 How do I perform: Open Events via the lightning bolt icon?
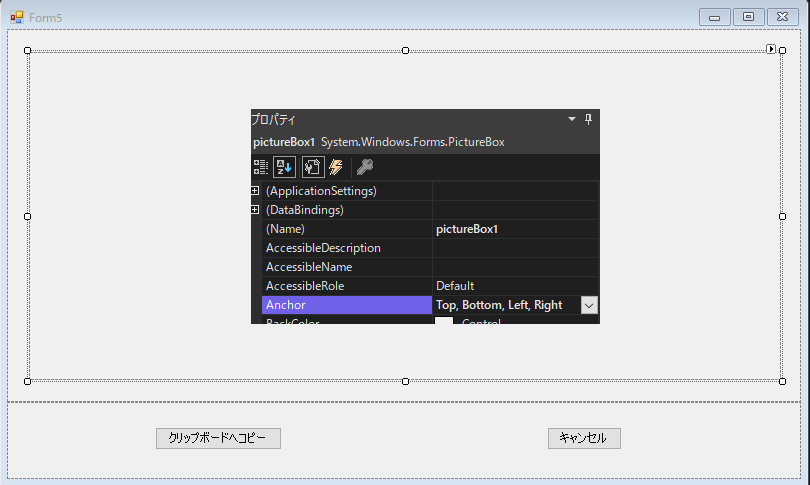tap(336, 167)
